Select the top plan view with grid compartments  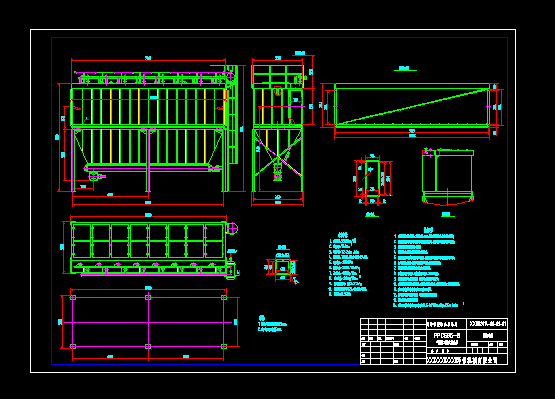[x=151, y=246]
